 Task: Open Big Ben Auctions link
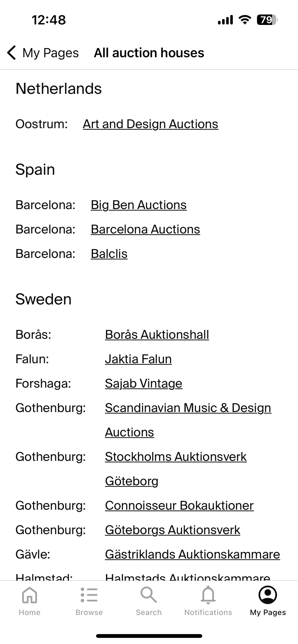(139, 205)
